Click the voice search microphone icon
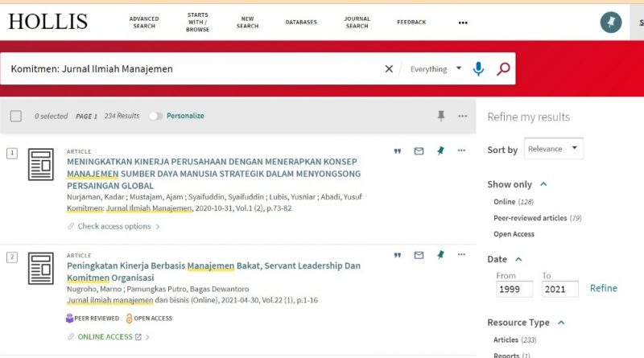 (x=478, y=69)
